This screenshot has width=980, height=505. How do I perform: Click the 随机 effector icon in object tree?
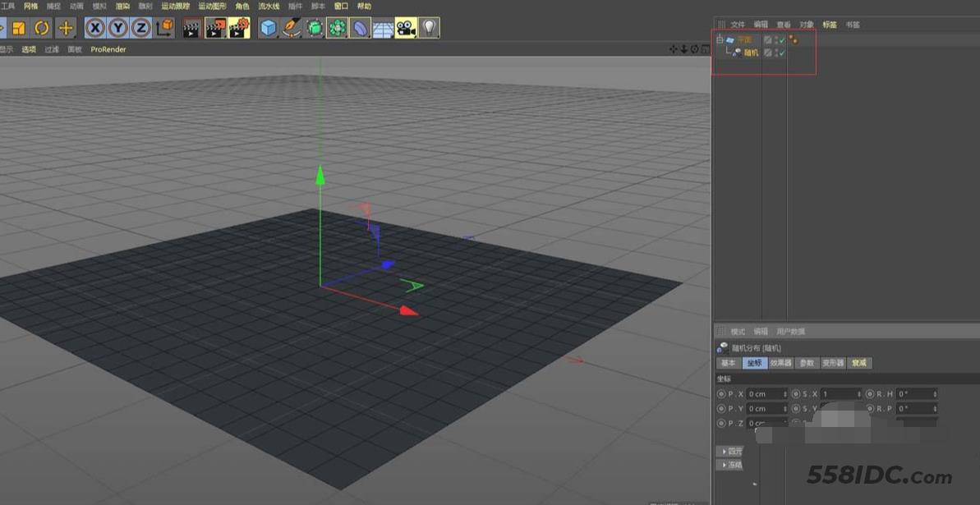738,53
